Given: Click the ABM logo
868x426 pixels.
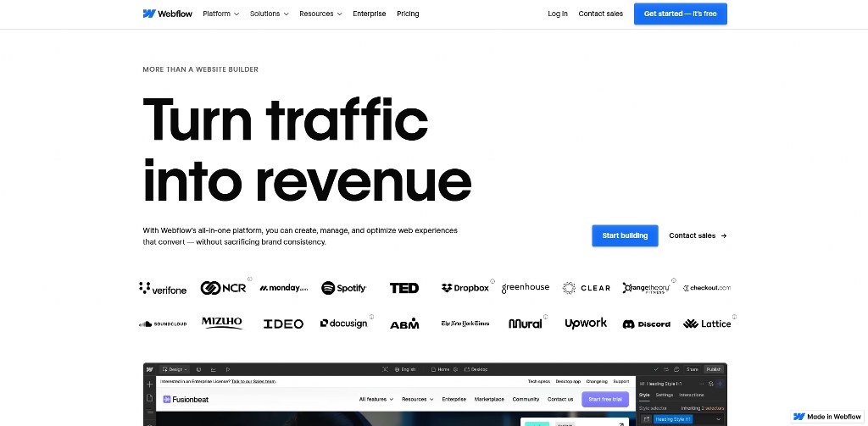Looking at the screenshot, I should 404,324.
